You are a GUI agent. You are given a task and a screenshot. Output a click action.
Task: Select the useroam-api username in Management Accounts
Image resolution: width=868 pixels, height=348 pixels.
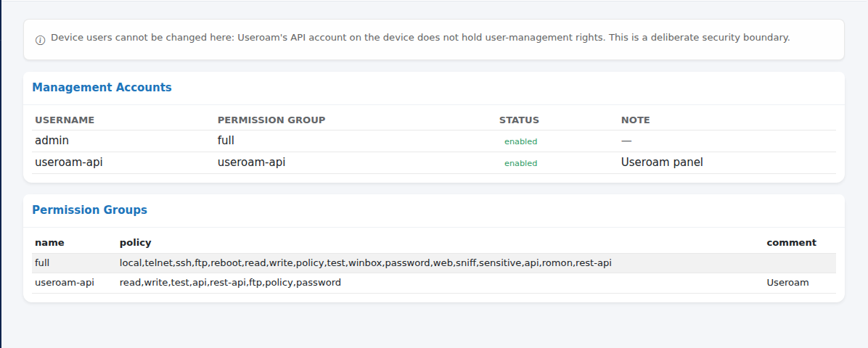coord(69,162)
